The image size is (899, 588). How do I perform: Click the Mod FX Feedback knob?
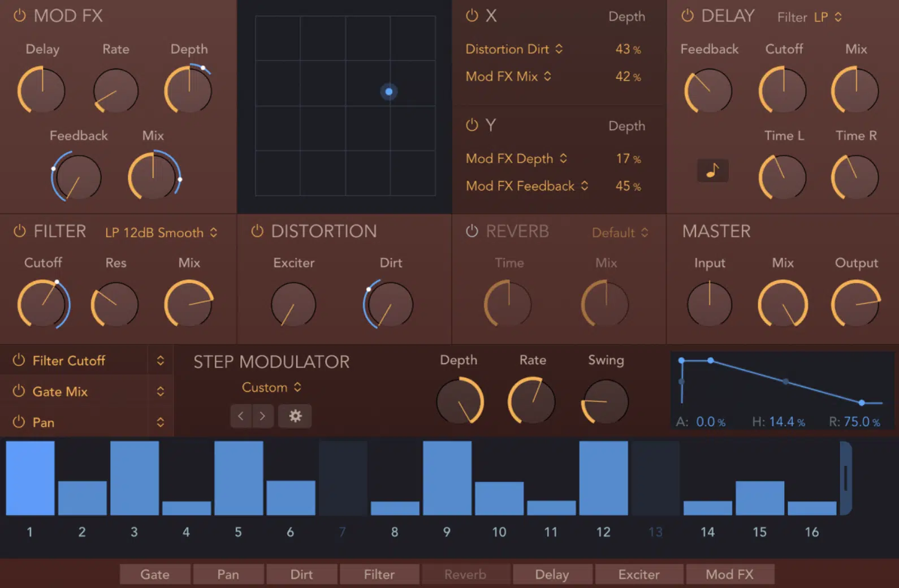coord(77,177)
